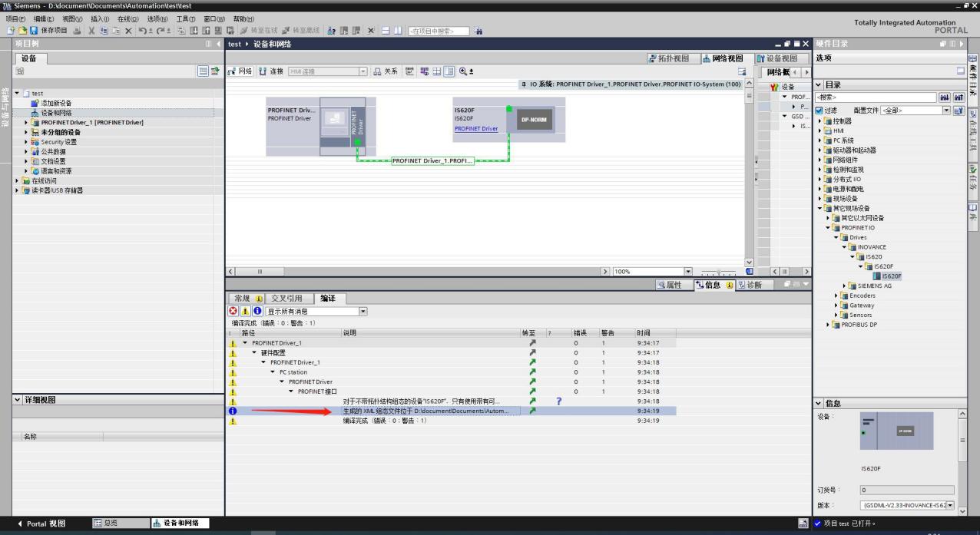
Task: Expand the 控制器 catalog folder
Action: pyautogui.click(x=820, y=121)
